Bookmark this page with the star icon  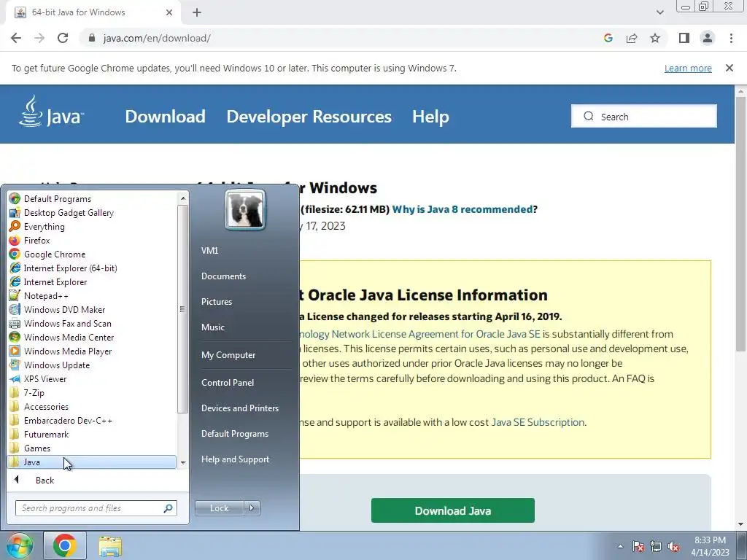click(655, 38)
